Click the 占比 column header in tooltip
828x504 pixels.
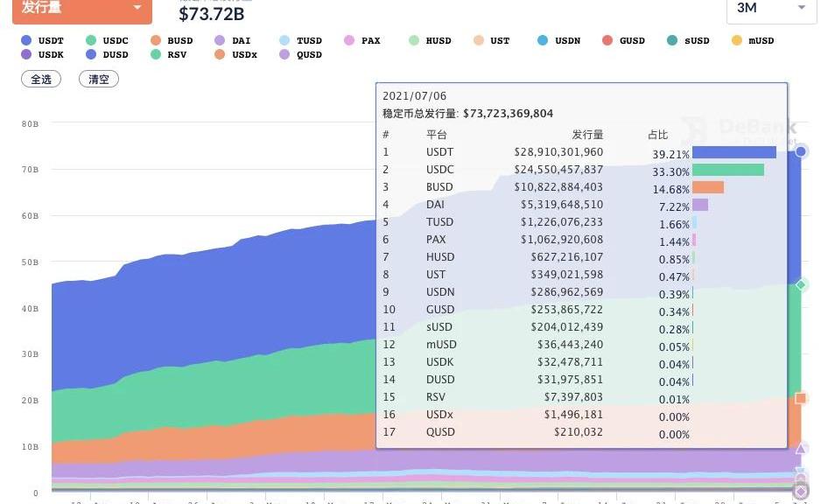tap(658, 135)
